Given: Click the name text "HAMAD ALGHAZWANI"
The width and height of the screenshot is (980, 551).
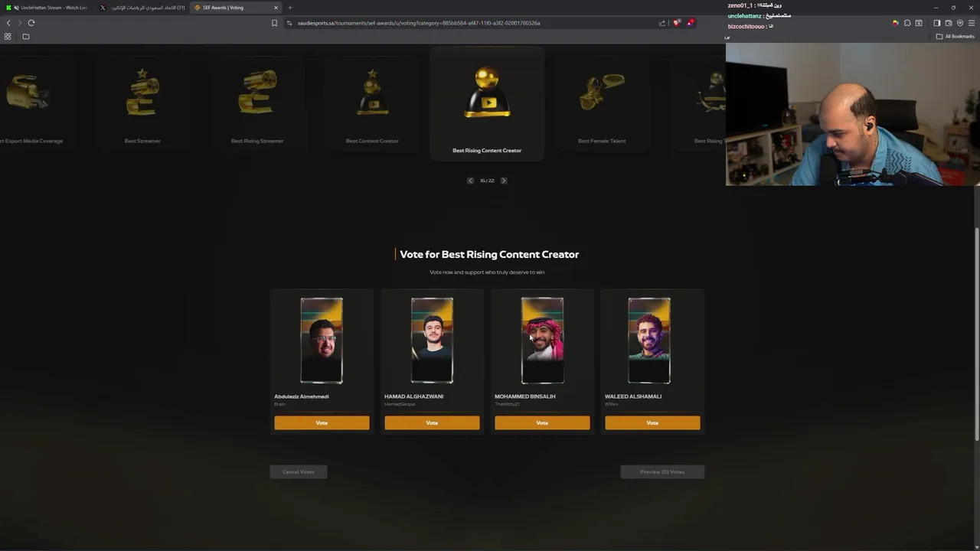Looking at the screenshot, I should (413, 396).
